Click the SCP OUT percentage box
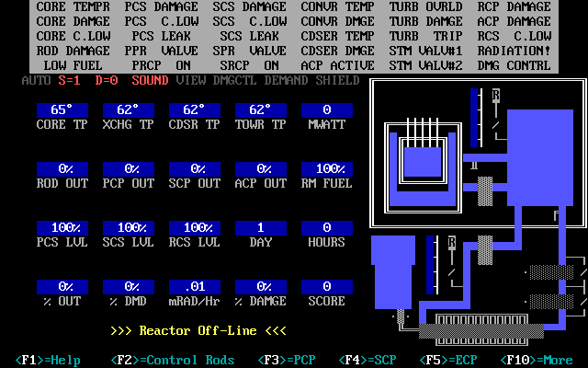This screenshot has width=588, height=368. tap(195, 169)
